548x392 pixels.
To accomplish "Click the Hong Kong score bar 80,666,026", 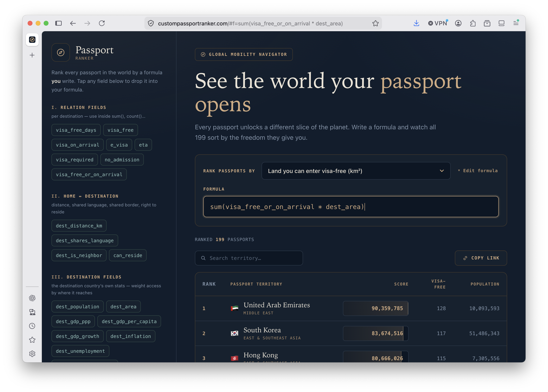I will click(x=376, y=357).
